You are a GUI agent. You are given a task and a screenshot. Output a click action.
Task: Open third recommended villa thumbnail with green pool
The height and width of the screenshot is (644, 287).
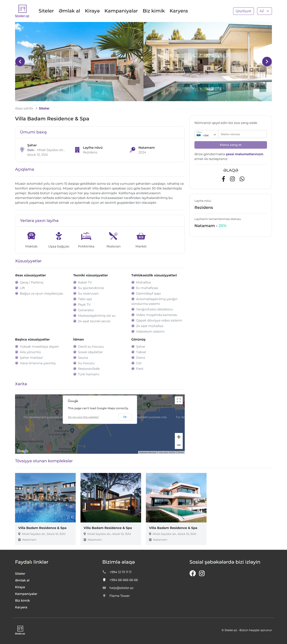(x=176, y=498)
